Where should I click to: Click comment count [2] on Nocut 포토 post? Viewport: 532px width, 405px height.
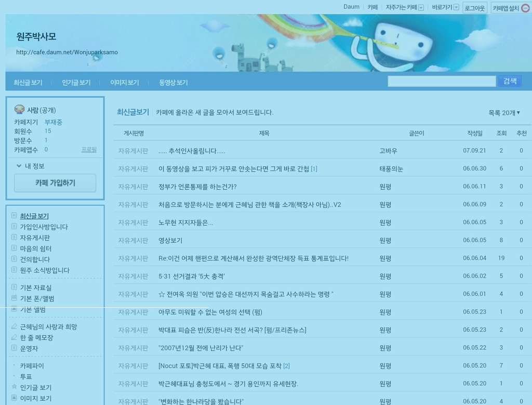pyautogui.click(x=286, y=366)
